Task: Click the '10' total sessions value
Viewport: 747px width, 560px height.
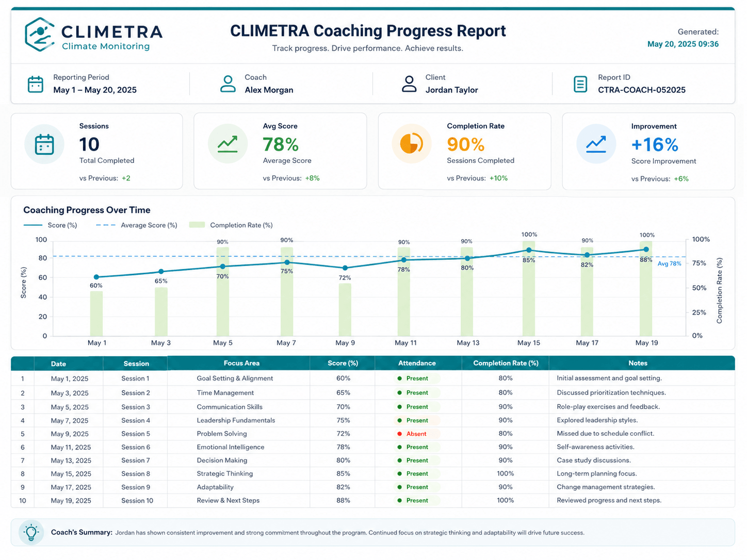Action: tap(89, 144)
